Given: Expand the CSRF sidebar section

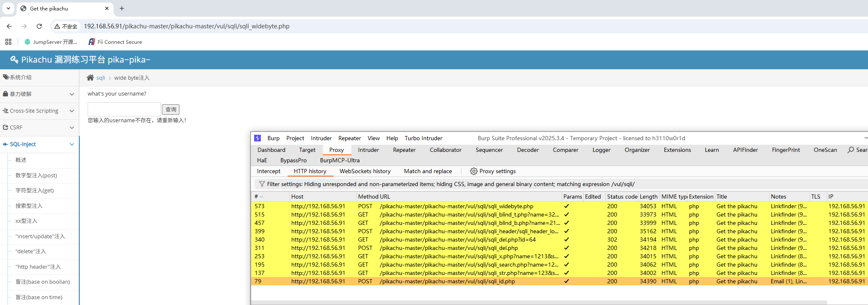Looking at the screenshot, I should tap(39, 127).
